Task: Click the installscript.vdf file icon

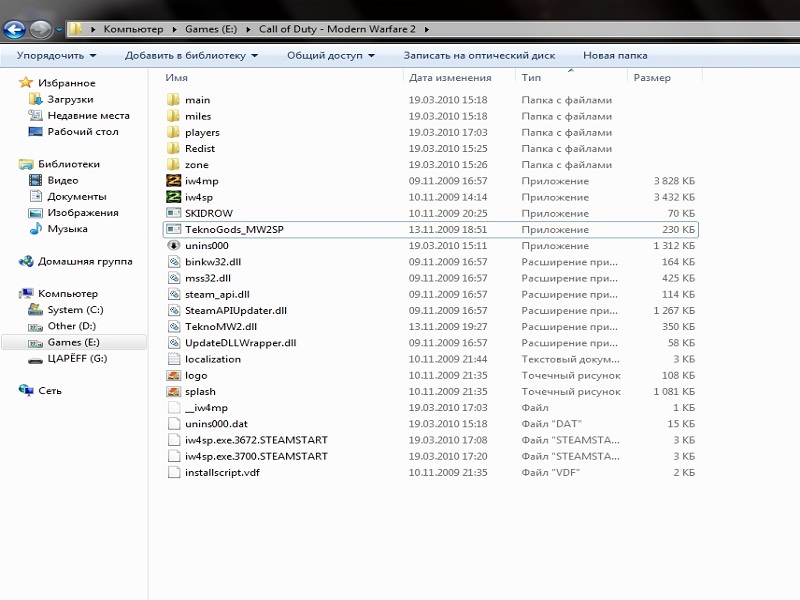Action: point(174,472)
